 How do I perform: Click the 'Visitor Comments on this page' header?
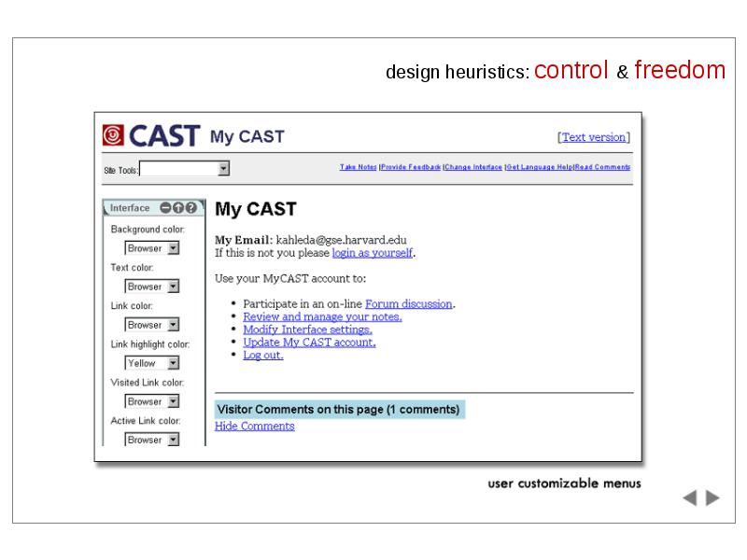tap(340, 410)
